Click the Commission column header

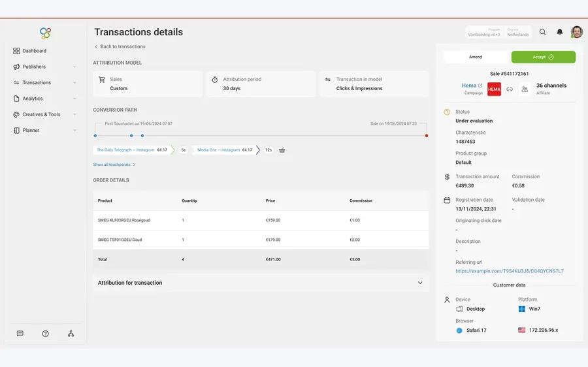pos(361,201)
